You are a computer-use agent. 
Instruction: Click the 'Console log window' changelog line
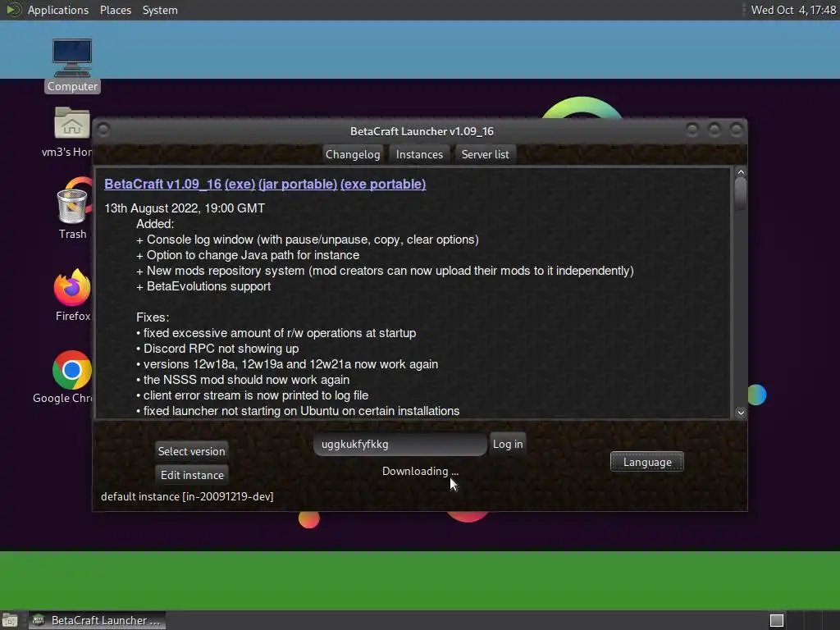click(x=308, y=240)
